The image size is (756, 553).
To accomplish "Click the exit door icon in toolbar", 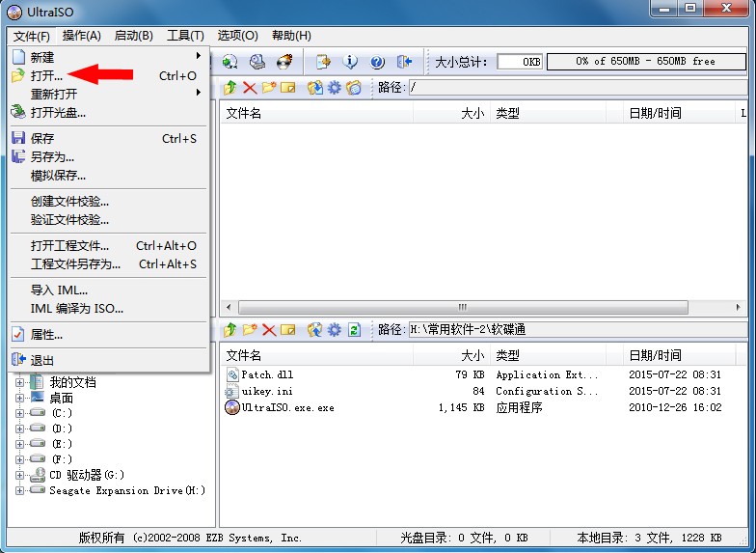I will click(404, 62).
